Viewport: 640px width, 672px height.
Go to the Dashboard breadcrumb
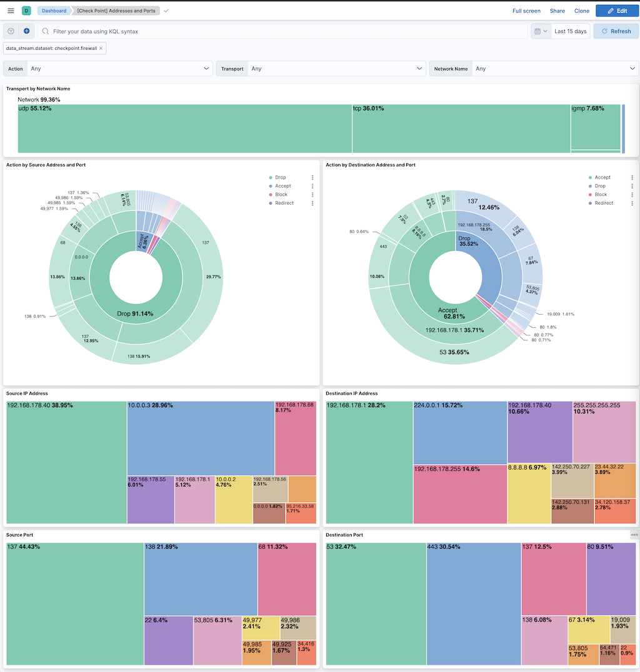[x=54, y=11]
